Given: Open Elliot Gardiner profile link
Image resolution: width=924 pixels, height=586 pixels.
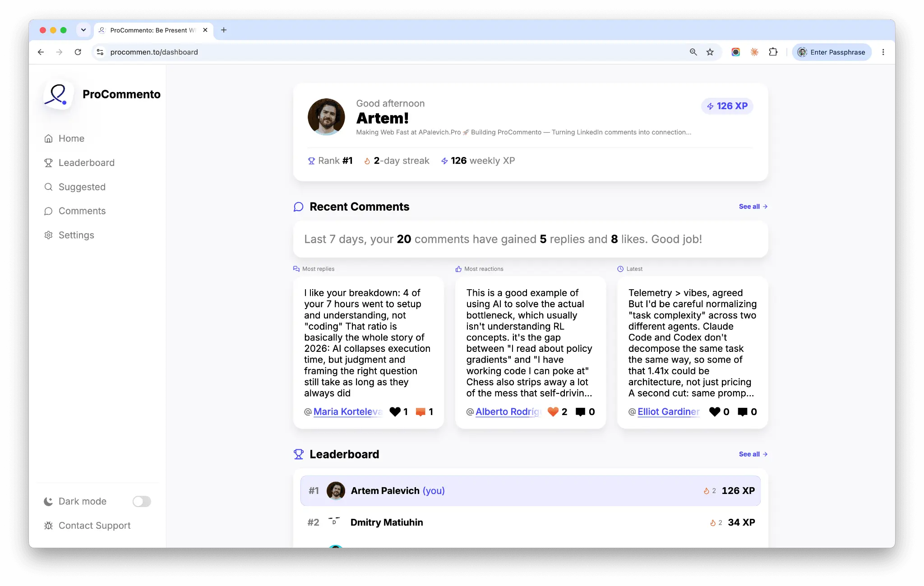Looking at the screenshot, I should (x=669, y=411).
